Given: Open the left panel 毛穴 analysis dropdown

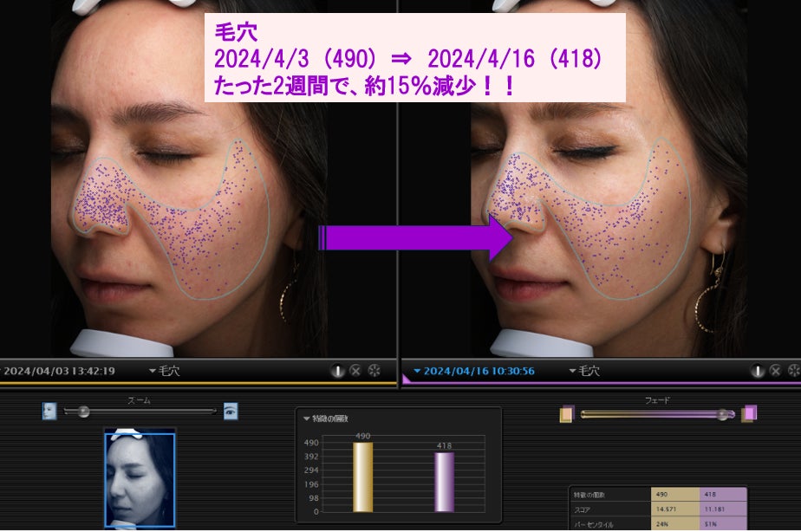Looking at the screenshot, I should click(165, 371).
